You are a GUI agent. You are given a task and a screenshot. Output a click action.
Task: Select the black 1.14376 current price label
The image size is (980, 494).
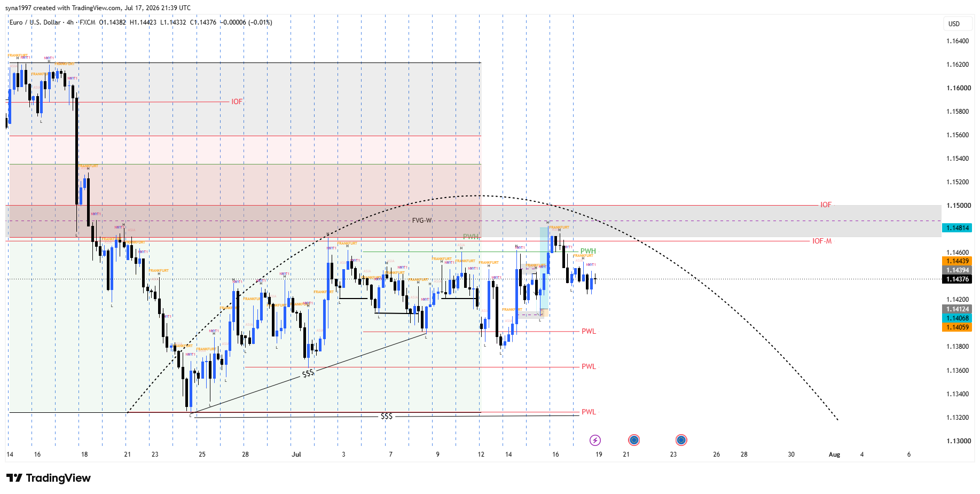[x=957, y=279]
